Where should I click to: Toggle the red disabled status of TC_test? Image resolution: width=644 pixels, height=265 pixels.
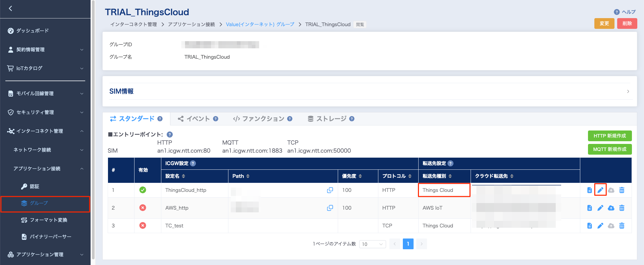143,226
